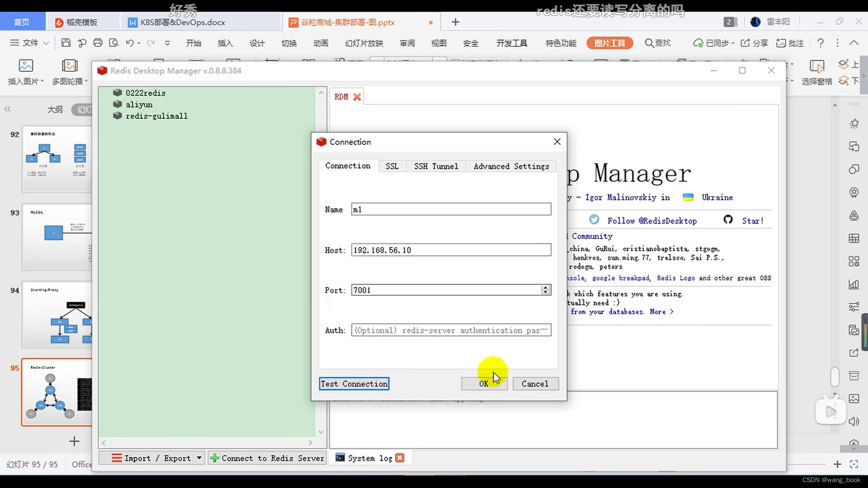
Task: Click the More link in RDM welcome page
Action: [661, 312]
